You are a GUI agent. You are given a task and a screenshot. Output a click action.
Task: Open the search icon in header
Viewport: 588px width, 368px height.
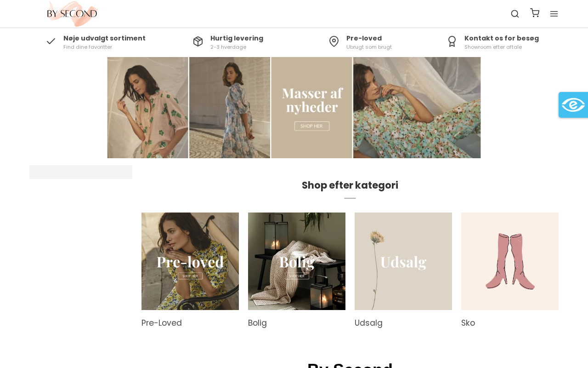(515, 14)
